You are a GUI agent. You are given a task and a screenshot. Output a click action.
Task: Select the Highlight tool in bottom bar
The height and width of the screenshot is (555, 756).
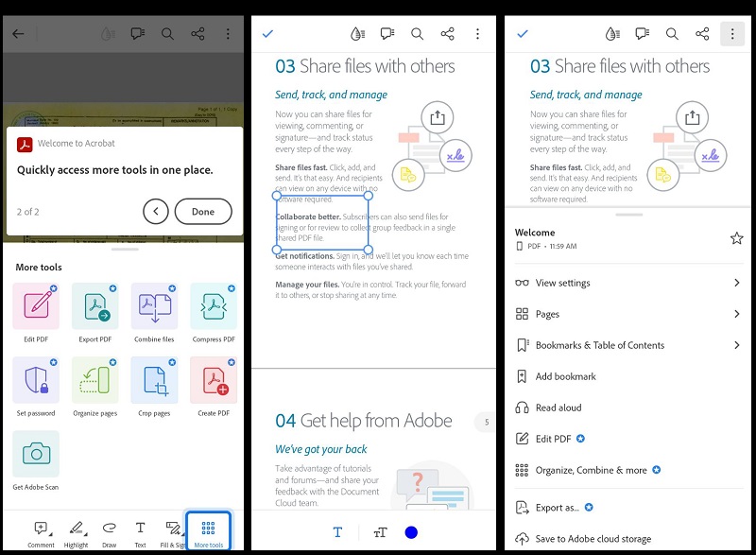pos(77,534)
